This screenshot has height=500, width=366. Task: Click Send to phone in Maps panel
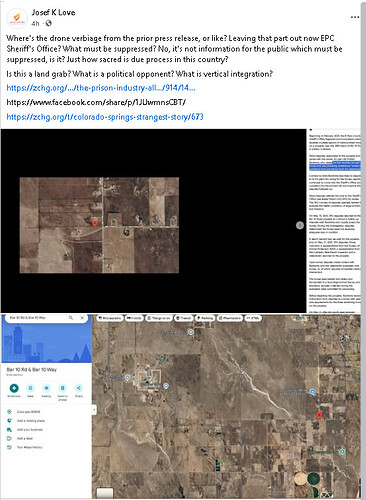coord(62,391)
